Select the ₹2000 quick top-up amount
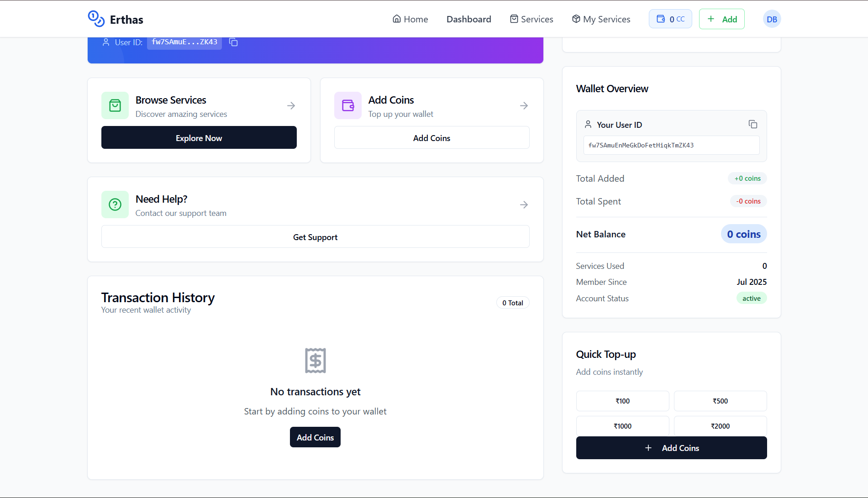 coord(721,425)
